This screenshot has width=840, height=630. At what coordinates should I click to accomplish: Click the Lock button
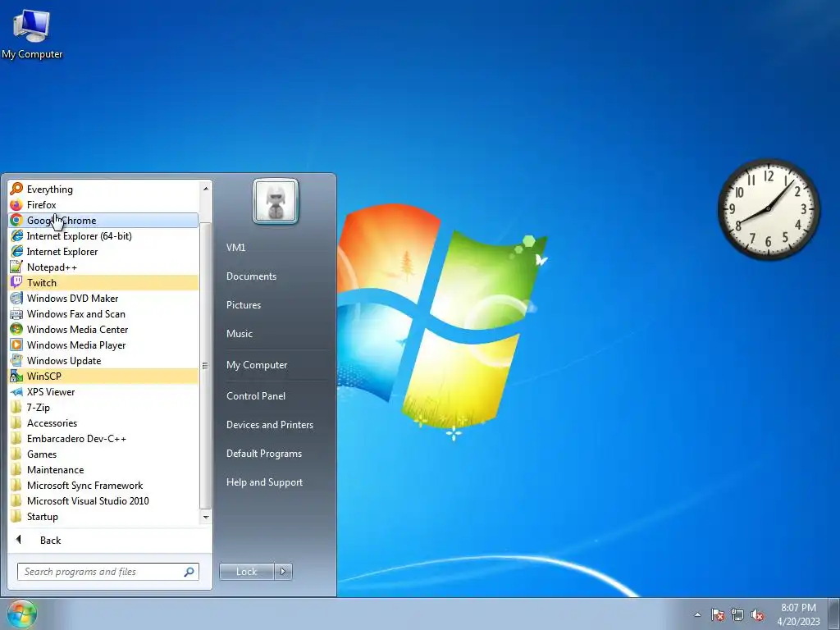(x=246, y=572)
